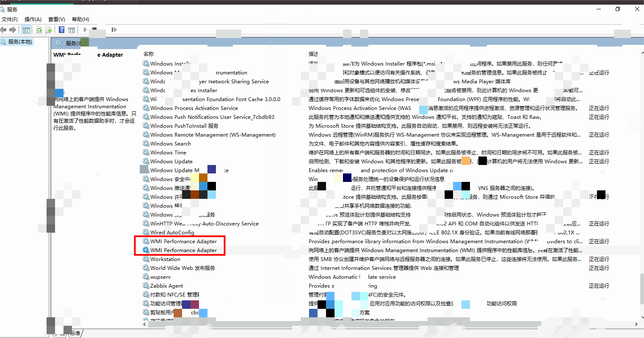The image size is (644, 338).
Task: Click the 正在运行 status of Zabbix Agent
Action: click(599, 286)
